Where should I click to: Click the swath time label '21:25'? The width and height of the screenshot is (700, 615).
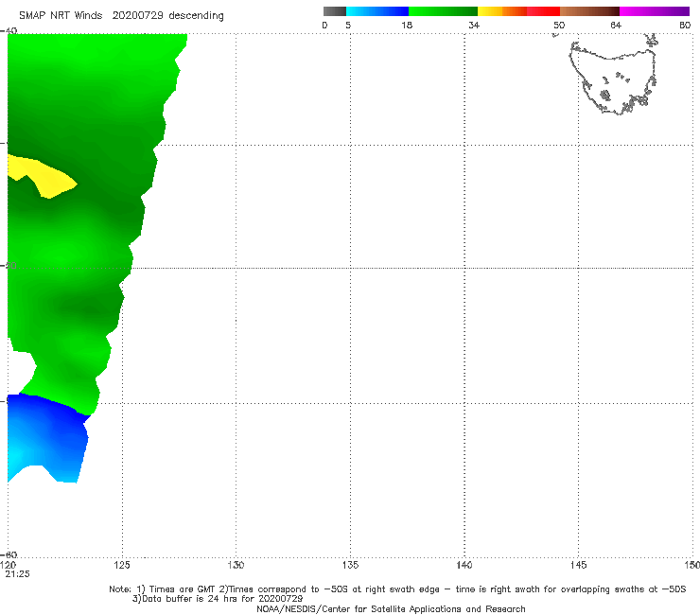17,574
